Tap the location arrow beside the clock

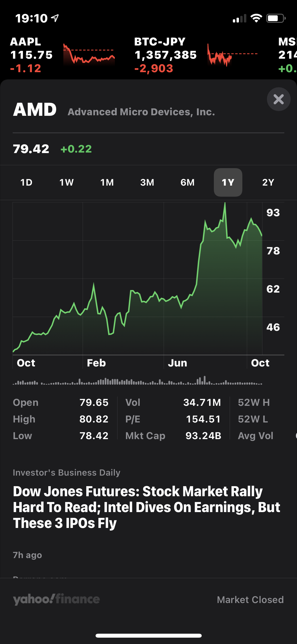point(55,18)
